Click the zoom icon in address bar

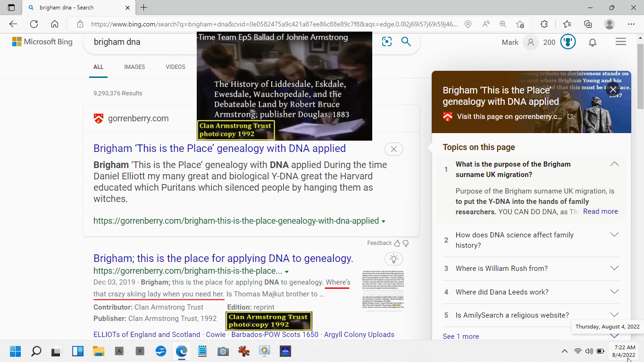click(x=503, y=24)
